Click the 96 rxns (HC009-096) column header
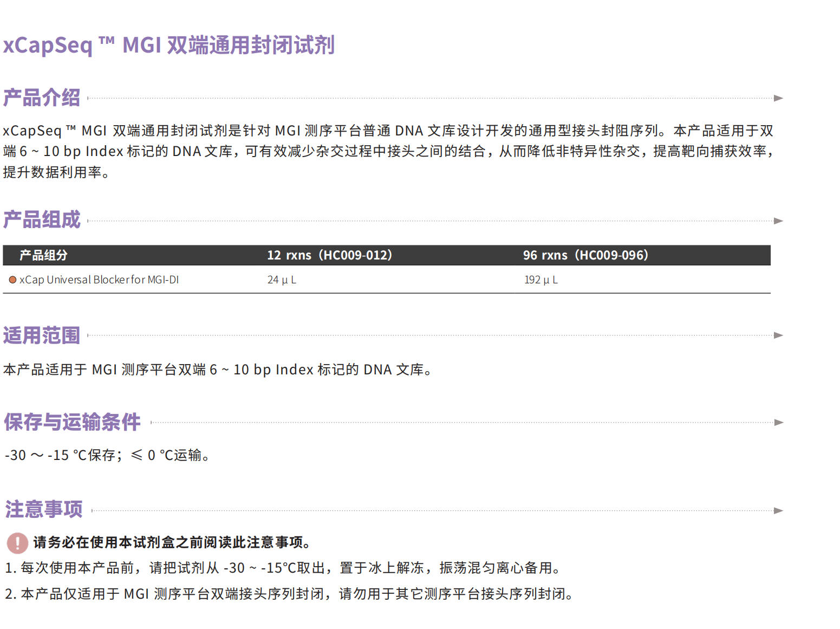Image resolution: width=840 pixels, height=629 pixels. (585, 255)
